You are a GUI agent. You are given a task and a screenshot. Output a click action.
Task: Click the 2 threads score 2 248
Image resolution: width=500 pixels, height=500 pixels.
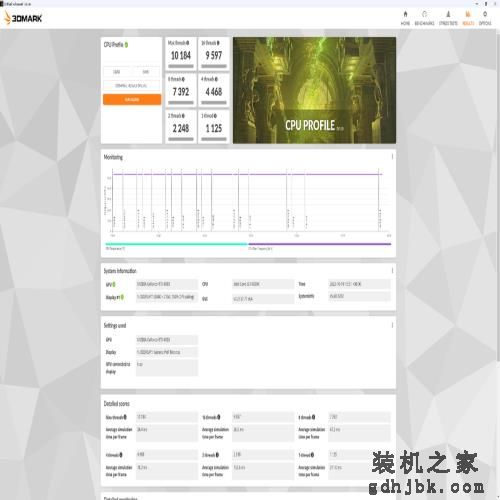point(181,128)
